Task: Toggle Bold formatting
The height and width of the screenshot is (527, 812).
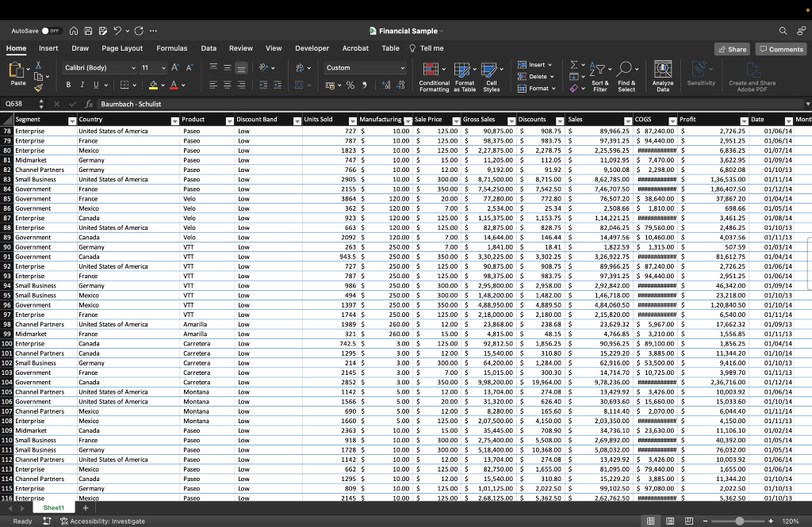Action: point(68,85)
